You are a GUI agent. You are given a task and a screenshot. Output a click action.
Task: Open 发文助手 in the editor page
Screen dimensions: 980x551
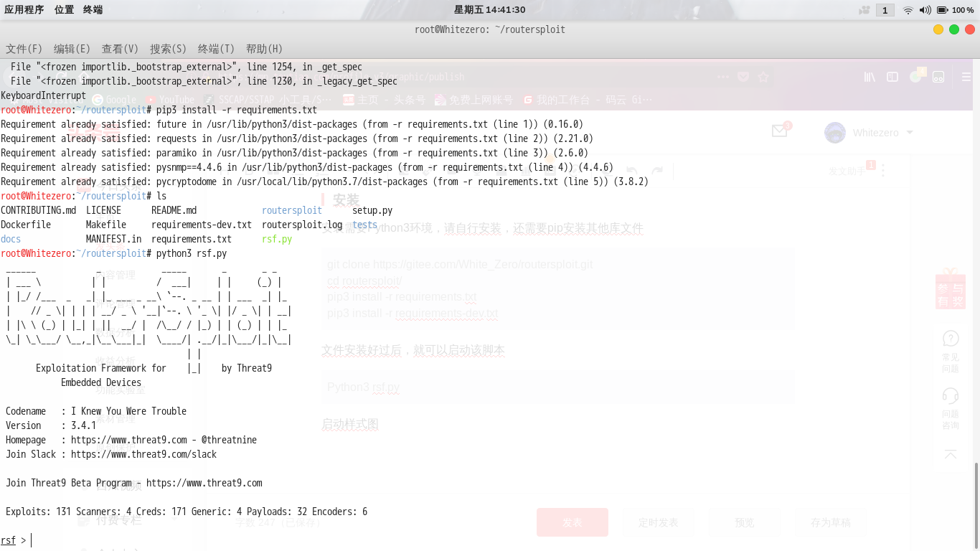click(847, 171)
